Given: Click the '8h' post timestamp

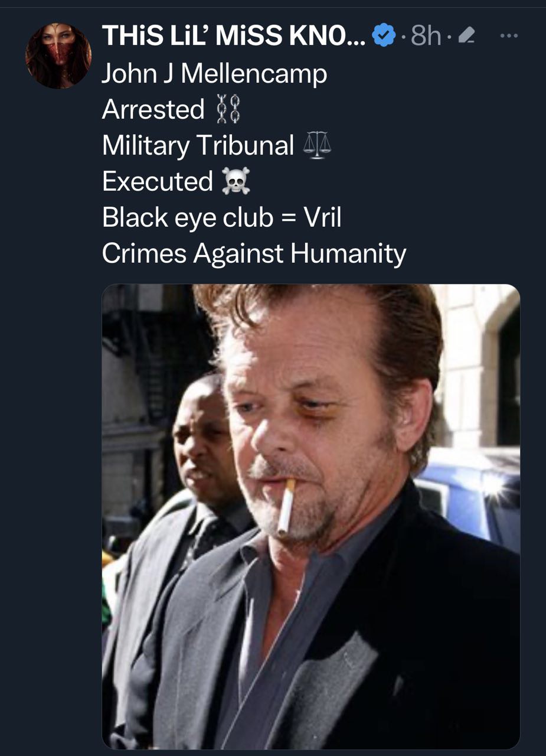Looking at the screenshot, I should tap(426, 37).
